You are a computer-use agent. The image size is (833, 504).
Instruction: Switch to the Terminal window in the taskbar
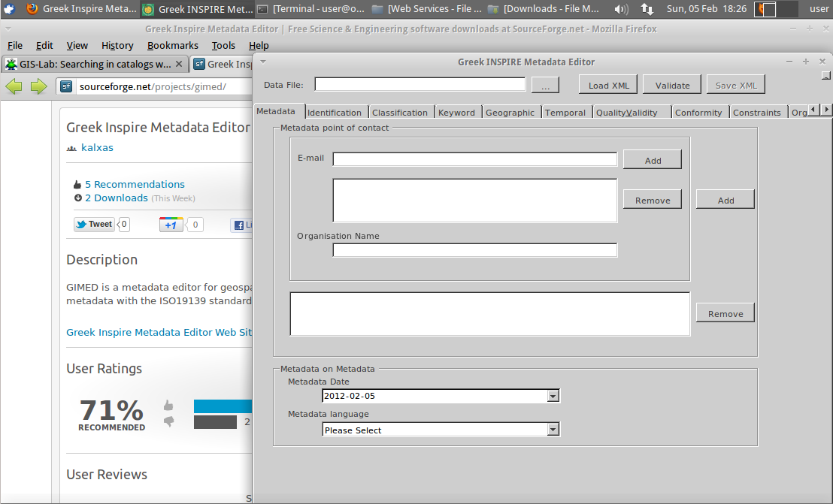click(311, 9)
